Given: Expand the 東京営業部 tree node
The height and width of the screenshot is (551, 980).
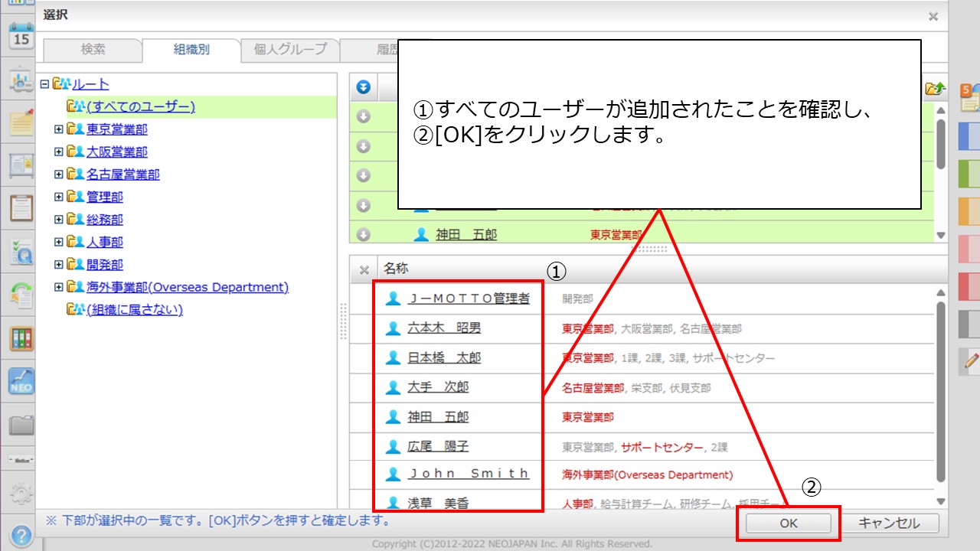Looking at the screenshot, I should pos(59,129).
